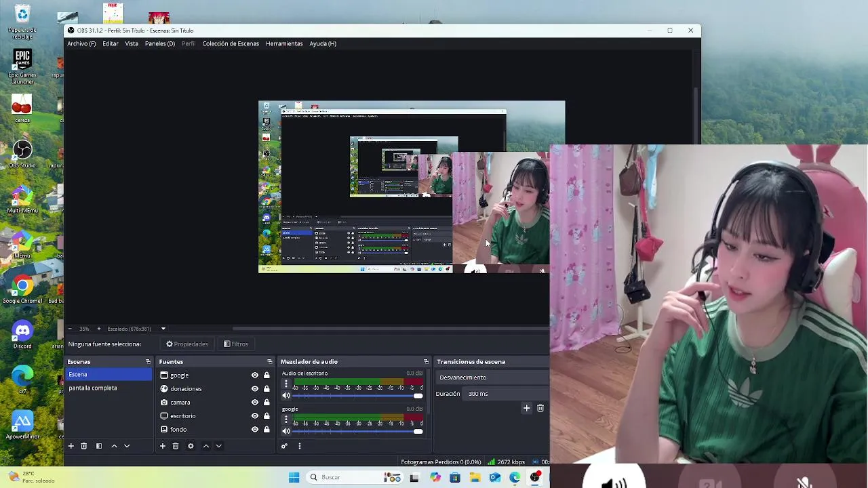868x488 pixels.
Task: Open Discord desktop icon
Action: click(x=22, y=334)
